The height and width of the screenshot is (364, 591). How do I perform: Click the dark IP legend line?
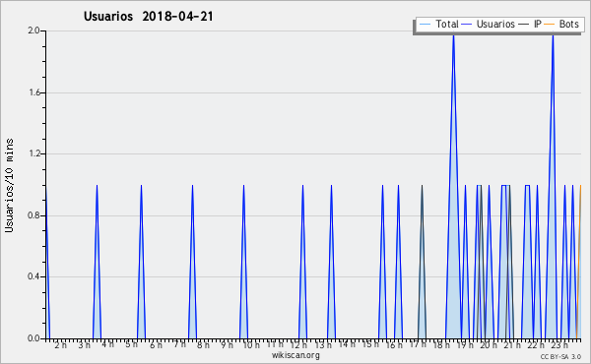coord(524,25)
